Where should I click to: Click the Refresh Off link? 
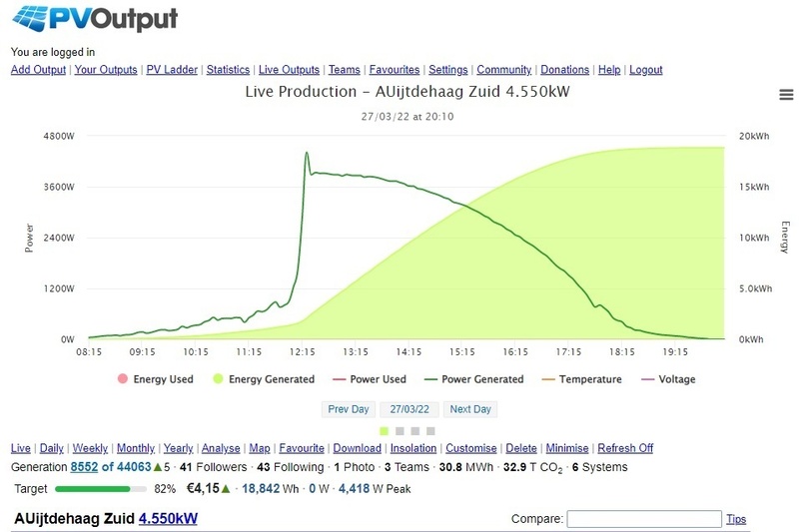point(625,448)
